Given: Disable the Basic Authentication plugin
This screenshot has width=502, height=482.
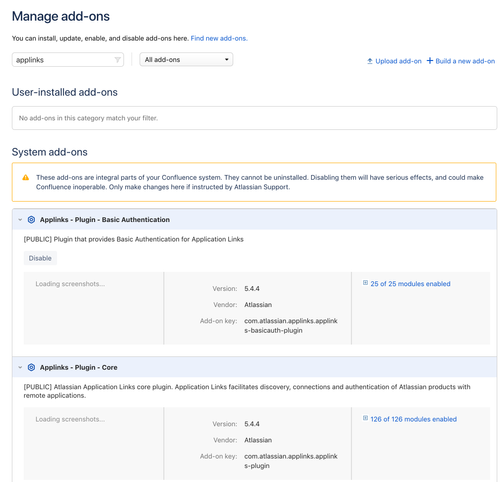Looking at the screenshot, I should [x=40, y=258].
